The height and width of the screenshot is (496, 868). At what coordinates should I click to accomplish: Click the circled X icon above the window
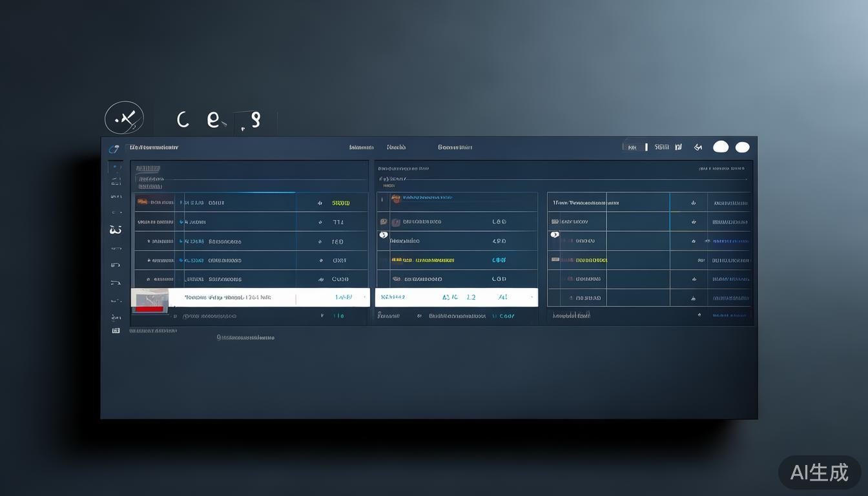124,118
